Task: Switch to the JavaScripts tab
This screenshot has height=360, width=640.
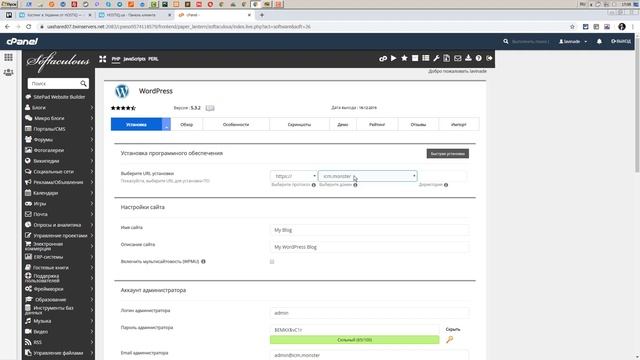Action: (134, 59)
